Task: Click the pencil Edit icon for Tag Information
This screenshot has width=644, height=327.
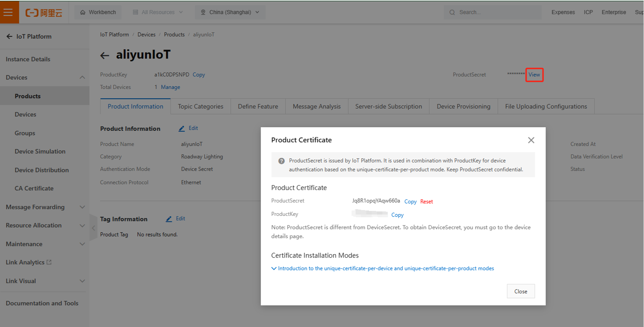Action: click(169, 219)
